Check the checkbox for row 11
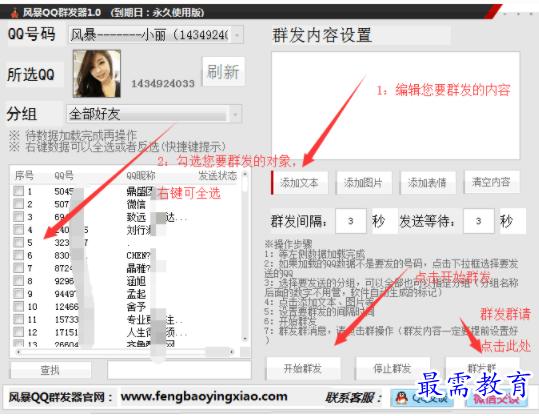The image size is (539, 416). click(x=18, y=319)
